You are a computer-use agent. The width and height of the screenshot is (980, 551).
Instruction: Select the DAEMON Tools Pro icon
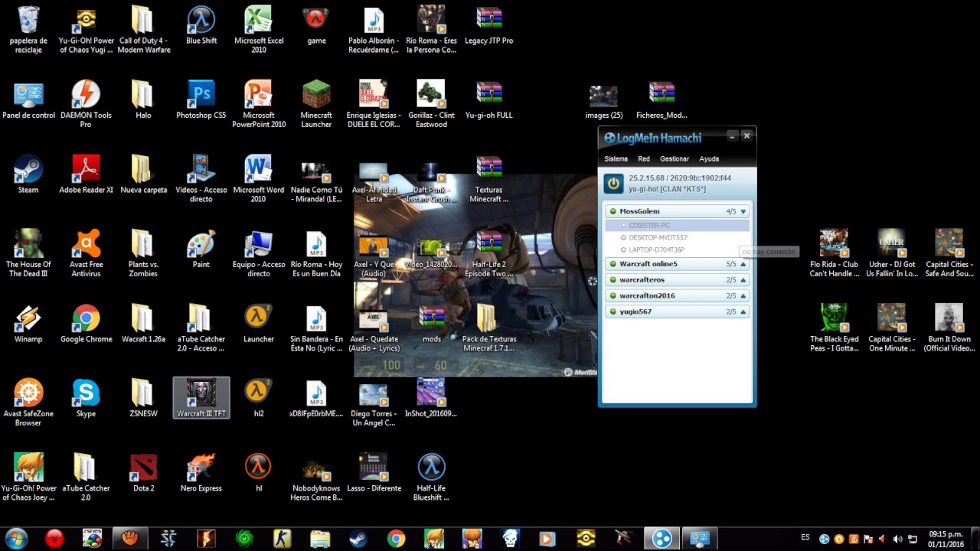[86, 105]
